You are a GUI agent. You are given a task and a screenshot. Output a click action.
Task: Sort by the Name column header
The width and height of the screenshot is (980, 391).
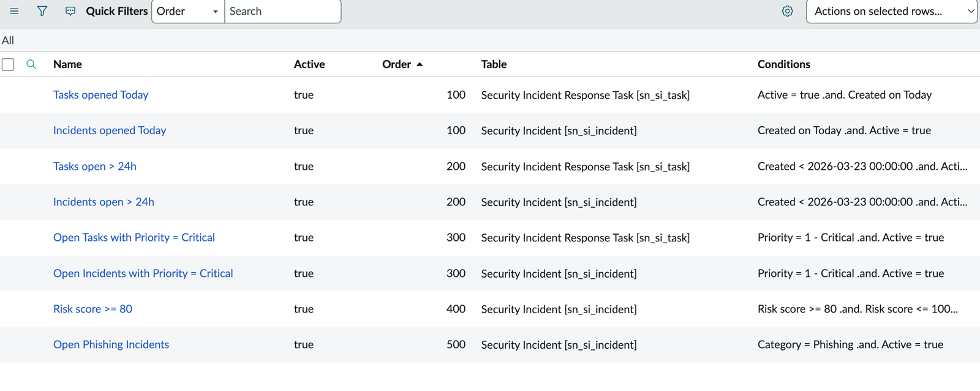point(67,64)
